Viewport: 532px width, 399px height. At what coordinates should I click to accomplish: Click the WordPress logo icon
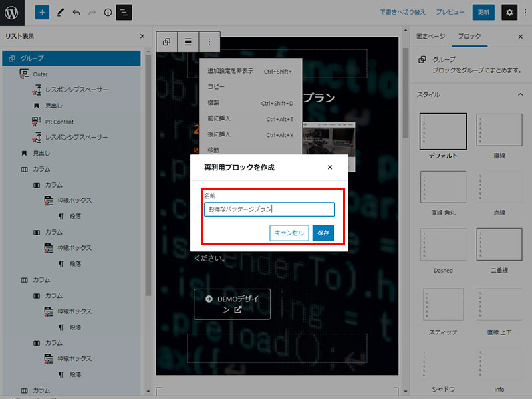pyautogui.click(x=15, y=12)
